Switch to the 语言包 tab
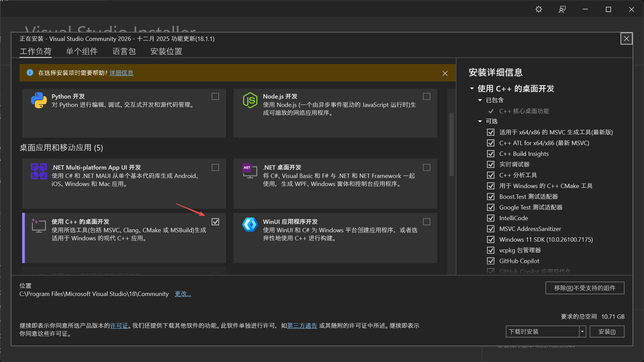The height and width of the screenshot is (362, 644). pyautogui.click(x=124, y=51)
